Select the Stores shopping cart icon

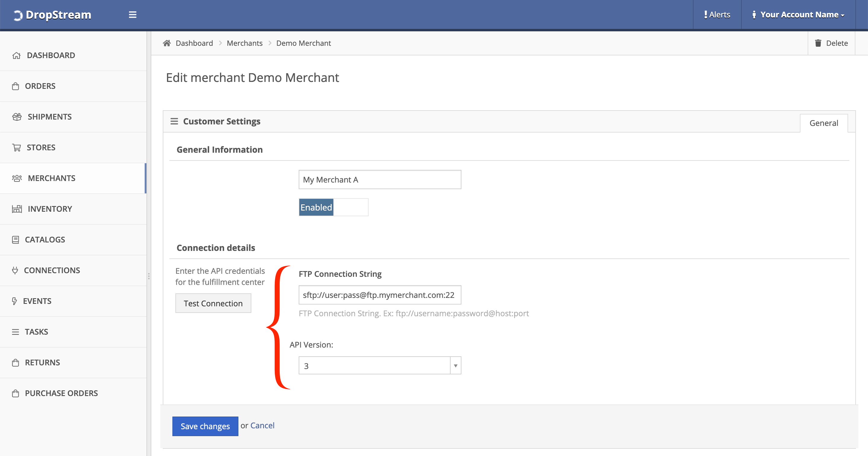[17, 147]
